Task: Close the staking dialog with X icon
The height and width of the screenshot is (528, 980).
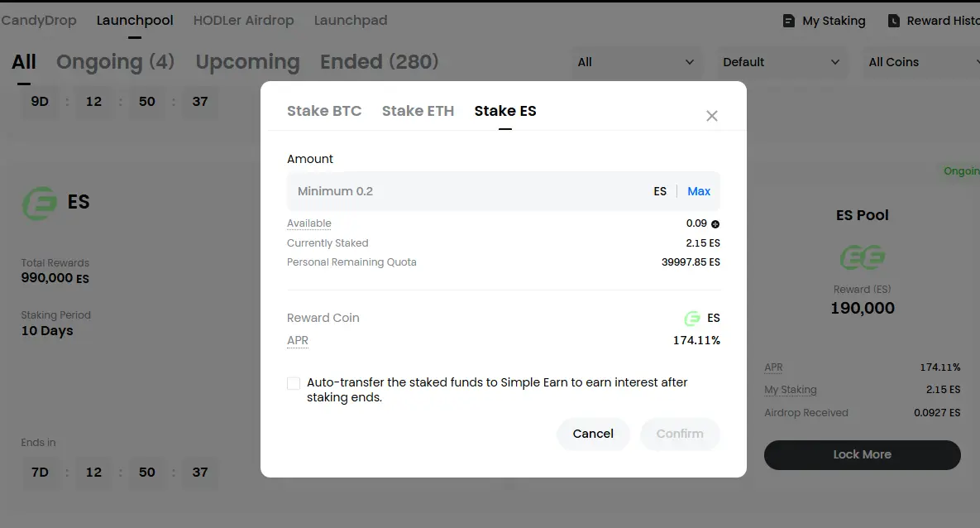Action: 711,116
